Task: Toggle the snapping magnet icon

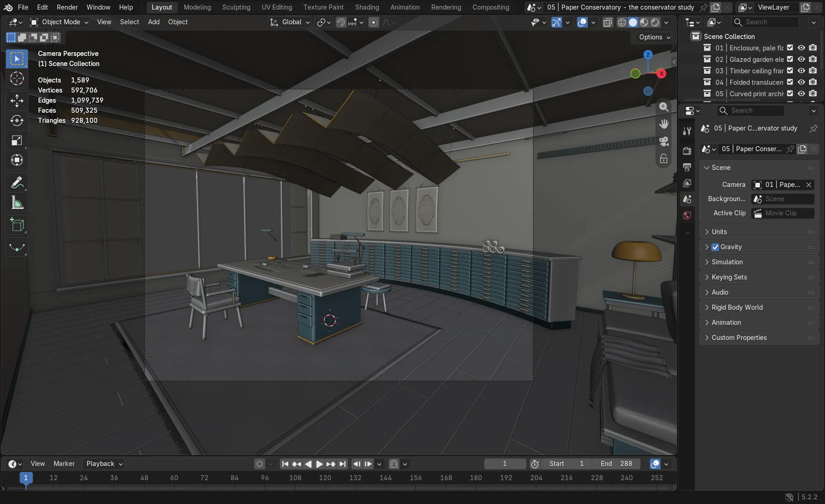Action: pyautogui.click(x=341, y=22)
